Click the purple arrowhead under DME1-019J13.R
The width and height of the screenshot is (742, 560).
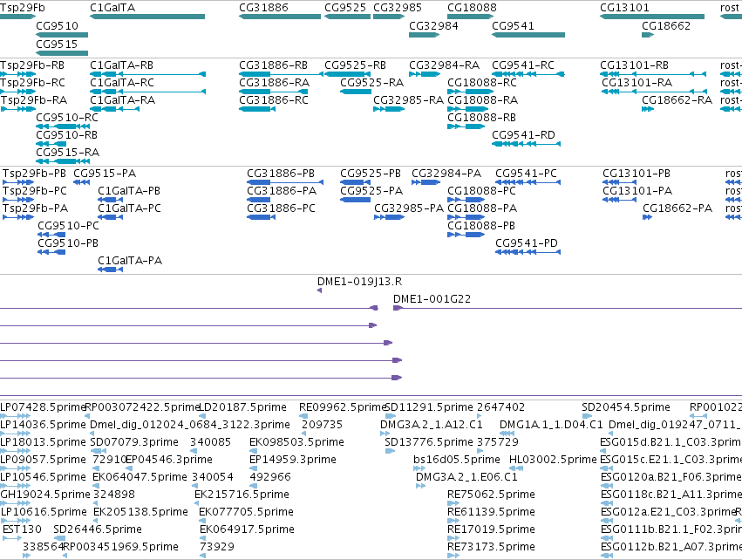(320, 290)
